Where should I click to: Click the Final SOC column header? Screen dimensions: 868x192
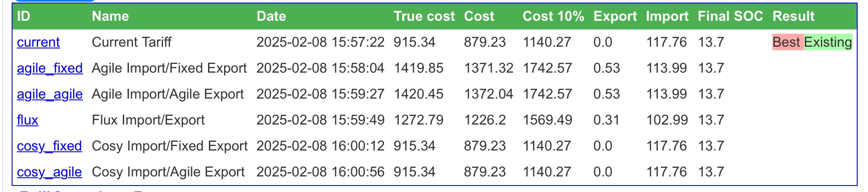(x=730, y=16)
